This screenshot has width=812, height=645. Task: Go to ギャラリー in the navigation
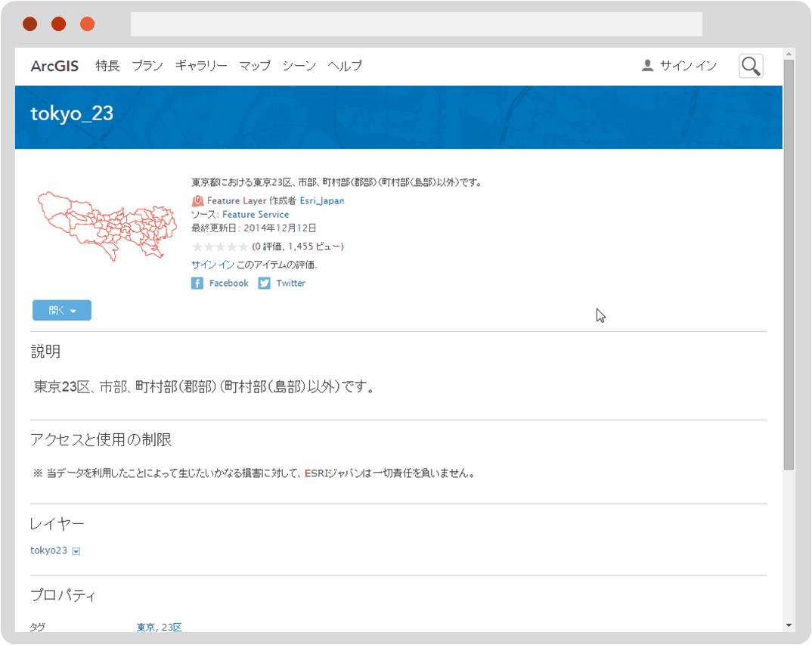pos(201,66)
